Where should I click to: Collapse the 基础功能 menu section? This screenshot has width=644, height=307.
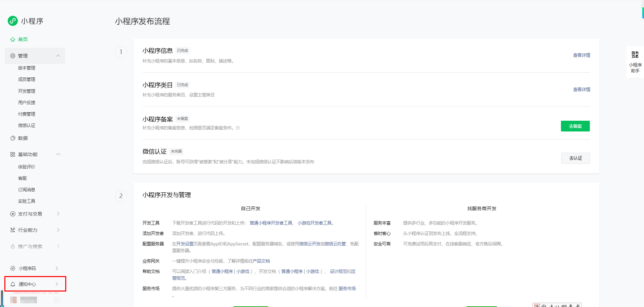point(58,154)
